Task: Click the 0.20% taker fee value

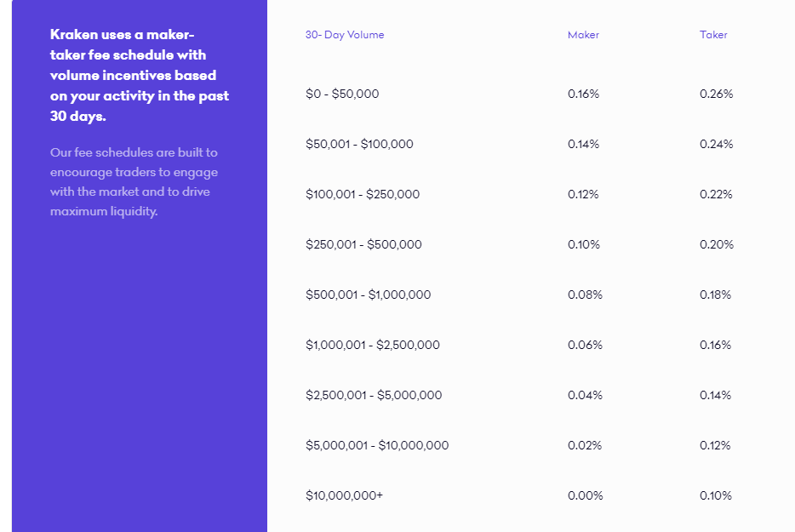Action: click(x=717, y=244)
